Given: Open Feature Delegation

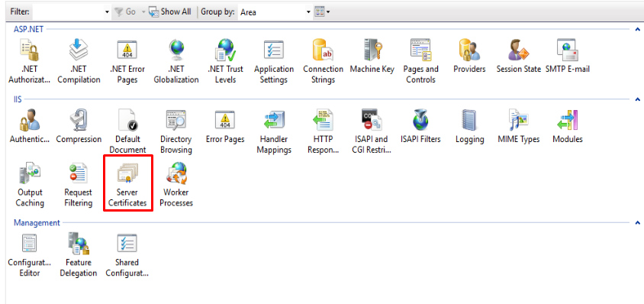Looking at the screenshot, I should point(79,255).
